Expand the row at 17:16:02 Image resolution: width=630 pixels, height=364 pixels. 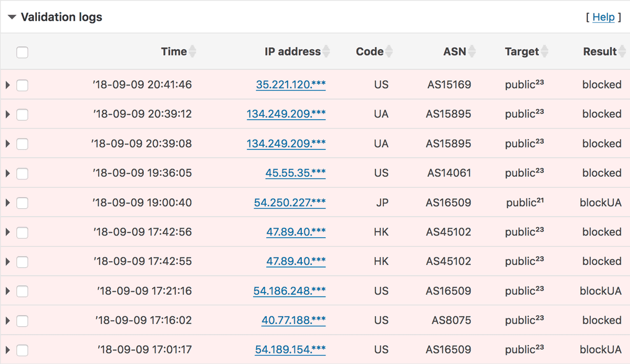pyautogui.click(x=7, y=320)
